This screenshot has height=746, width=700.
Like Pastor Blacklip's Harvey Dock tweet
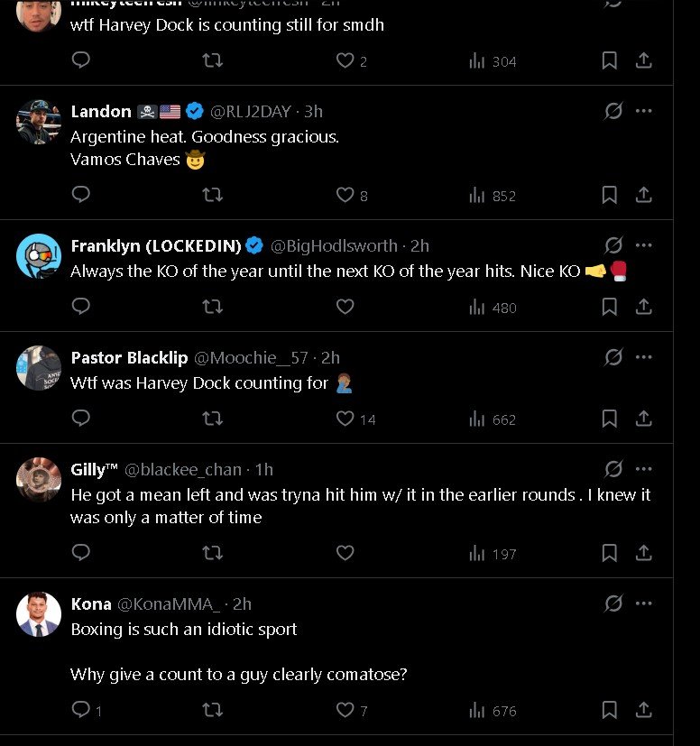(345, 419)
